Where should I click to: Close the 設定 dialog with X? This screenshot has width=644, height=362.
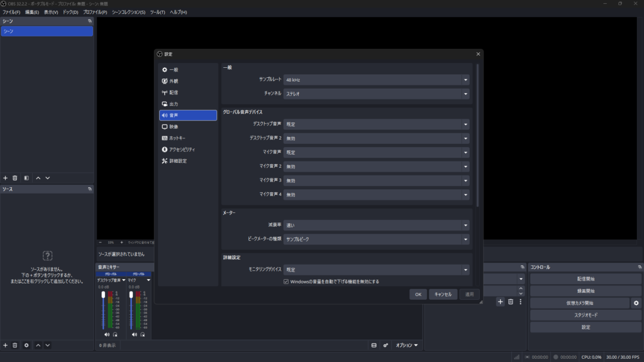478,54
